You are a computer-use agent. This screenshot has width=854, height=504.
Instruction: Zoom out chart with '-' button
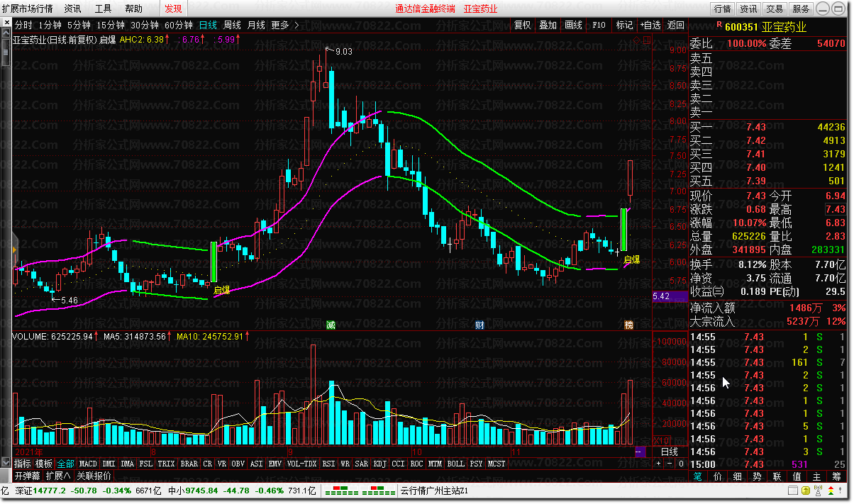670,464
